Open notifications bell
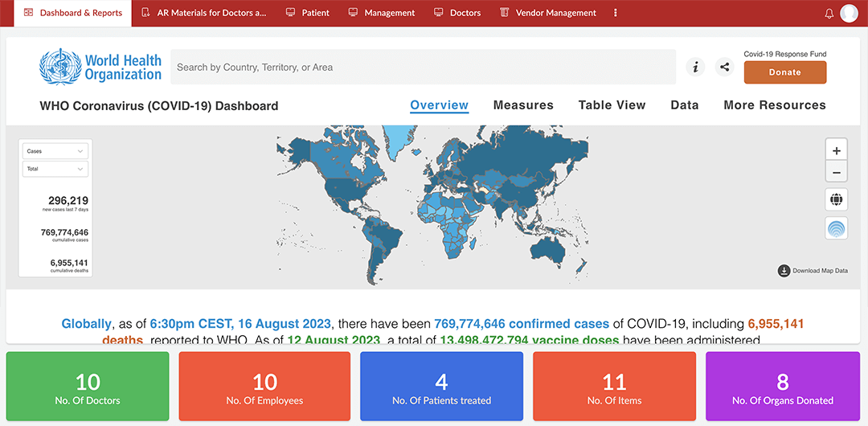Screen dimensions: 868x426 click(829, 14)
